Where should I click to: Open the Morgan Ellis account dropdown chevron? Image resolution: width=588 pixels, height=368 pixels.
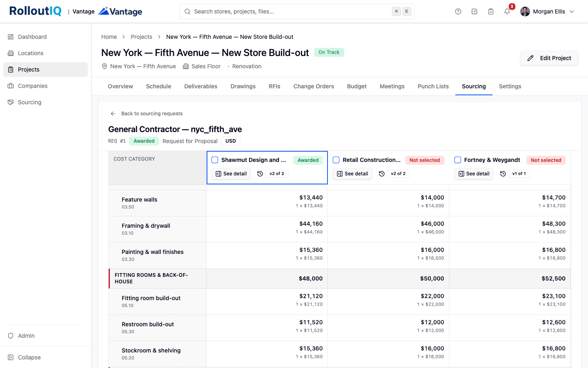(x=572, y=11)
